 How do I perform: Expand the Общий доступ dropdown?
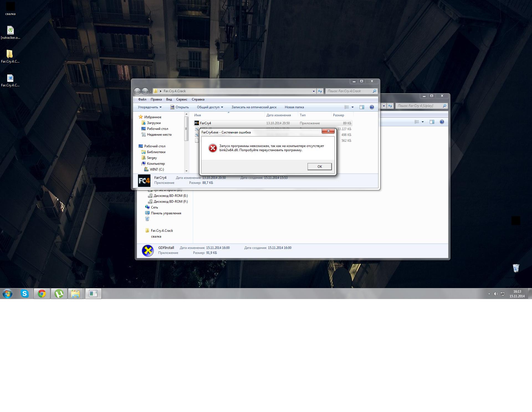click(x=210, y=107)
